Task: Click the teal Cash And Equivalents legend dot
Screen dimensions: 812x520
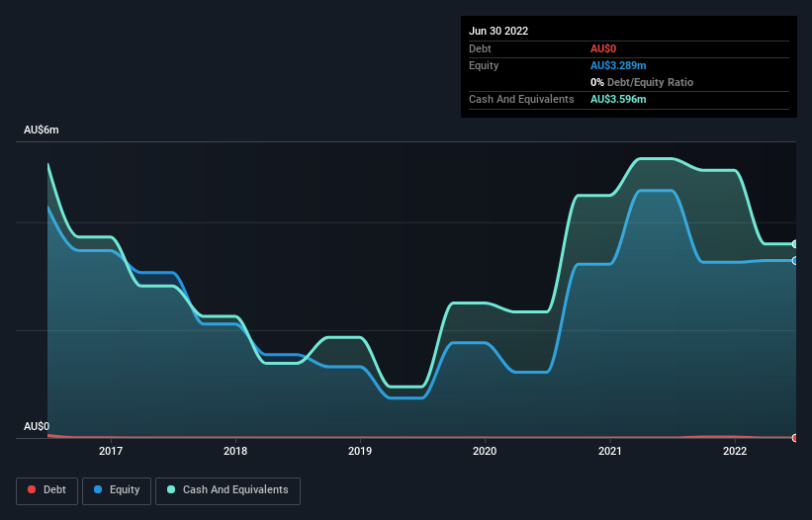Action: [171, 489]
